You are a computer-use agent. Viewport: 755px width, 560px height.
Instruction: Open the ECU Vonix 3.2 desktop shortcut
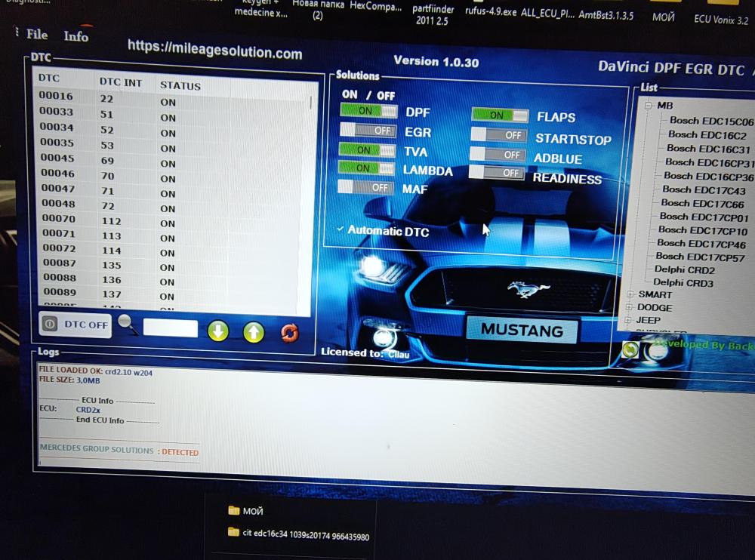[721, 20]
